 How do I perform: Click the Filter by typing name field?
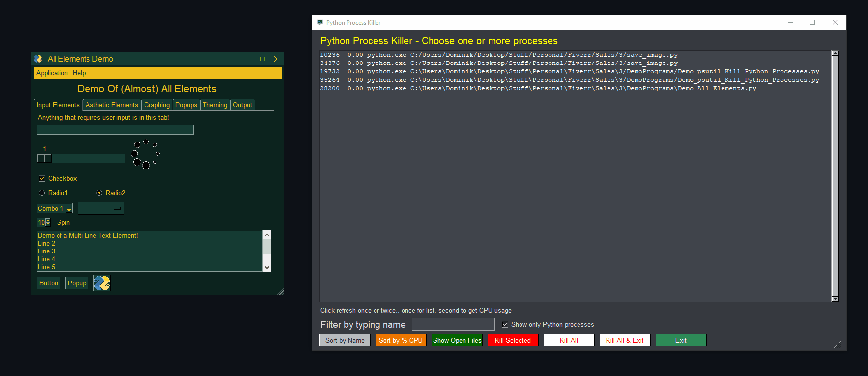[453, 324]
